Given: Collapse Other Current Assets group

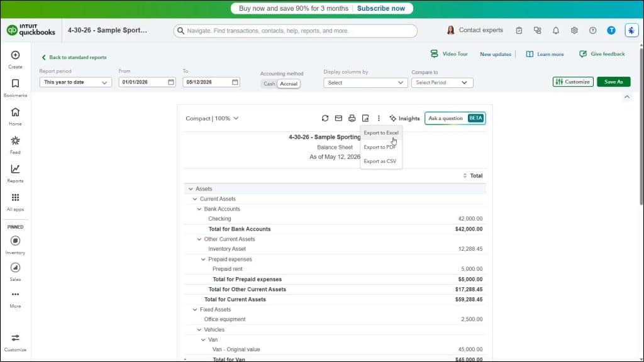Looking at the screenshot, I should (x=199, y=239).
